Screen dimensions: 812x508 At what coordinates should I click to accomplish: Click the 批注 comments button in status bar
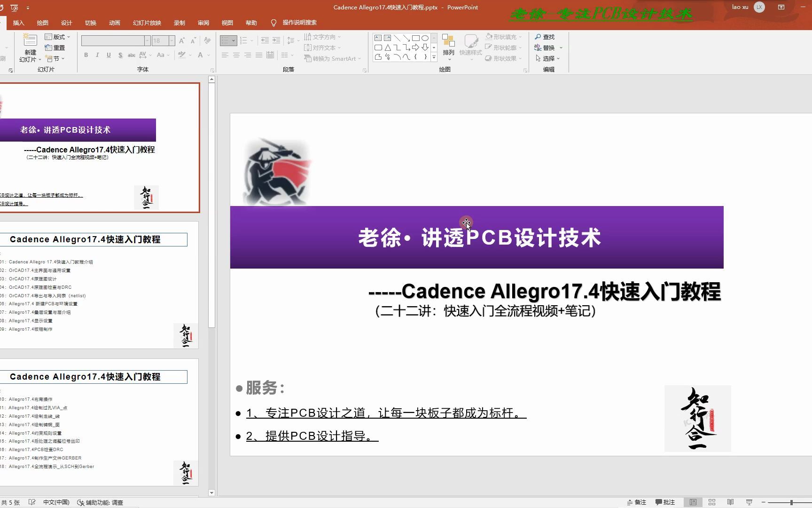pyautogui.click(x=665, y=502)
